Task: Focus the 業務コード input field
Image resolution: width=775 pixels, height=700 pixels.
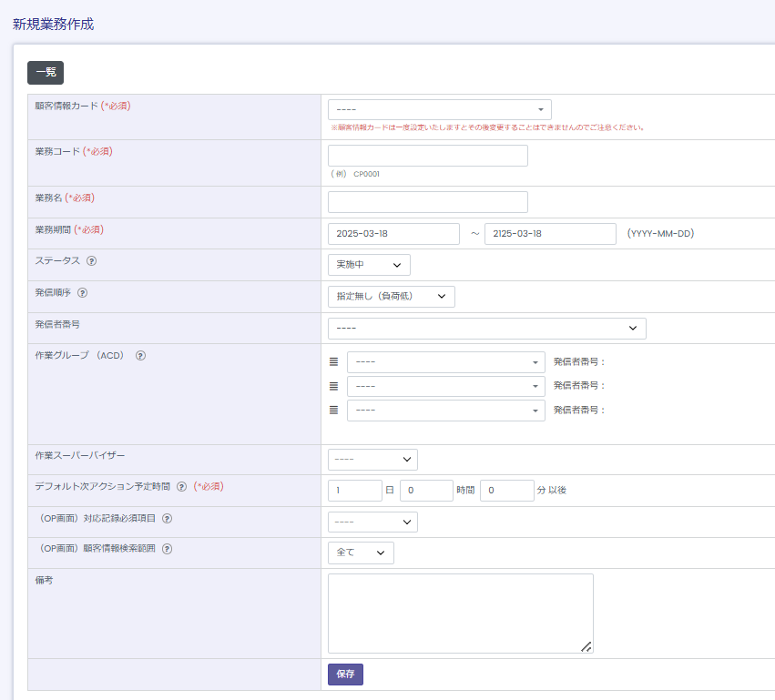Action: tap(427, 156)
